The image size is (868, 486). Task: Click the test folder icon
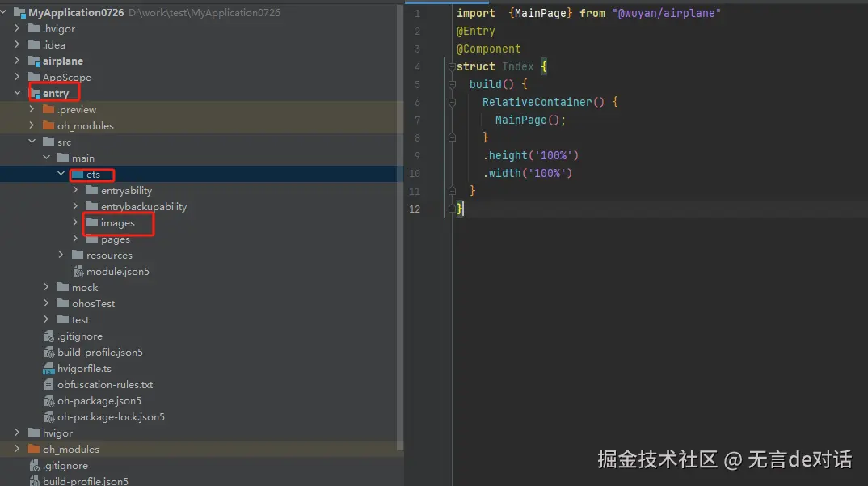tap(63, 319)
